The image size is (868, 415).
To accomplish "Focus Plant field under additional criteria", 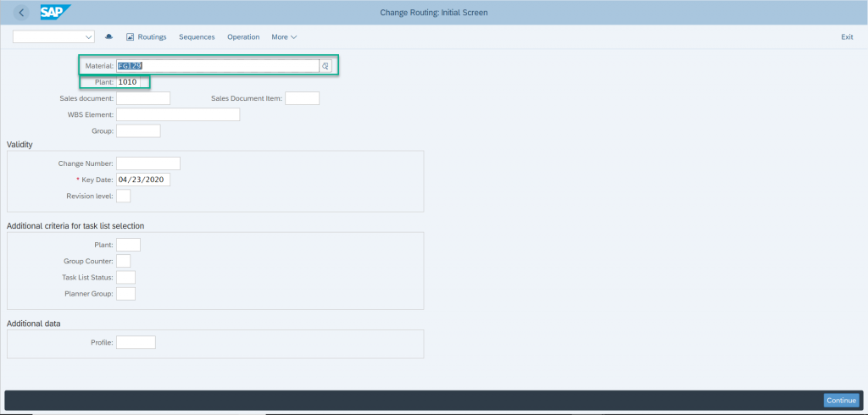I will [129, 245].
